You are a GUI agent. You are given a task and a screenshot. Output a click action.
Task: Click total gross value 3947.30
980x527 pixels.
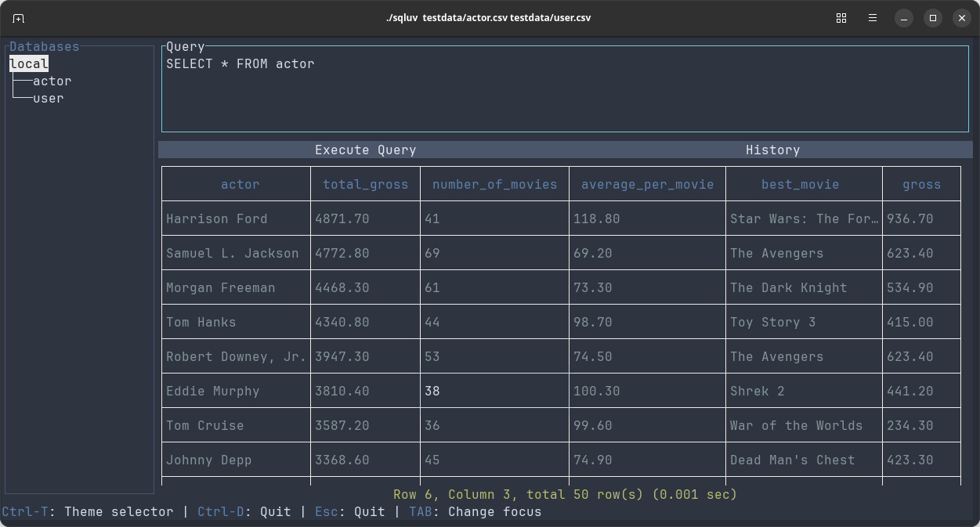click(342, 357)
